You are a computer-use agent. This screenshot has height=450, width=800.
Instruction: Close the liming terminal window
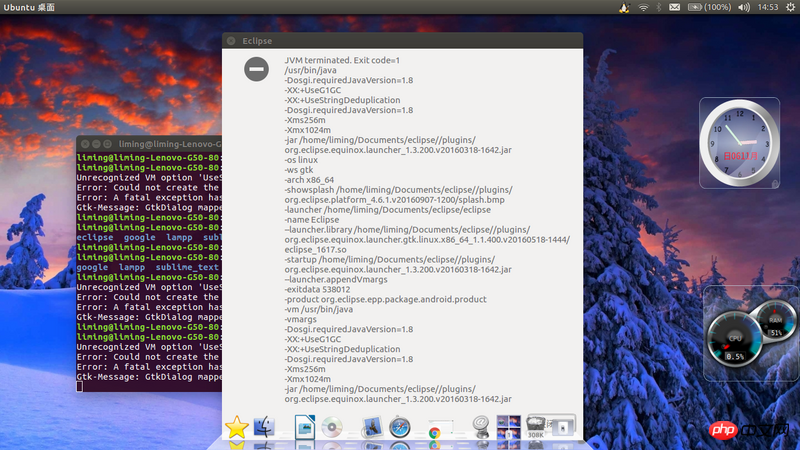[x=85, y=144]
